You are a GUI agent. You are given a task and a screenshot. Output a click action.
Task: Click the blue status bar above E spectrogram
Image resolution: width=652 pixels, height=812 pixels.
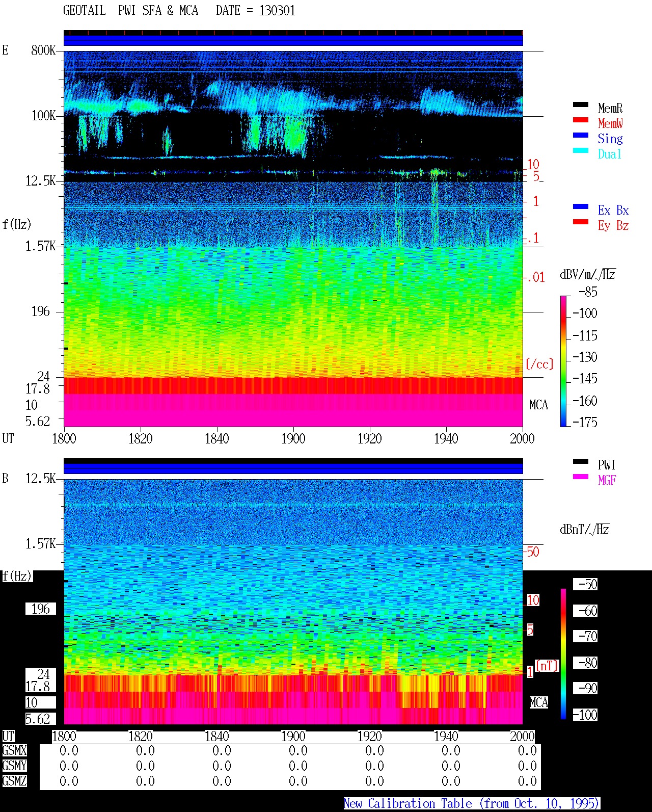point(293,40)
